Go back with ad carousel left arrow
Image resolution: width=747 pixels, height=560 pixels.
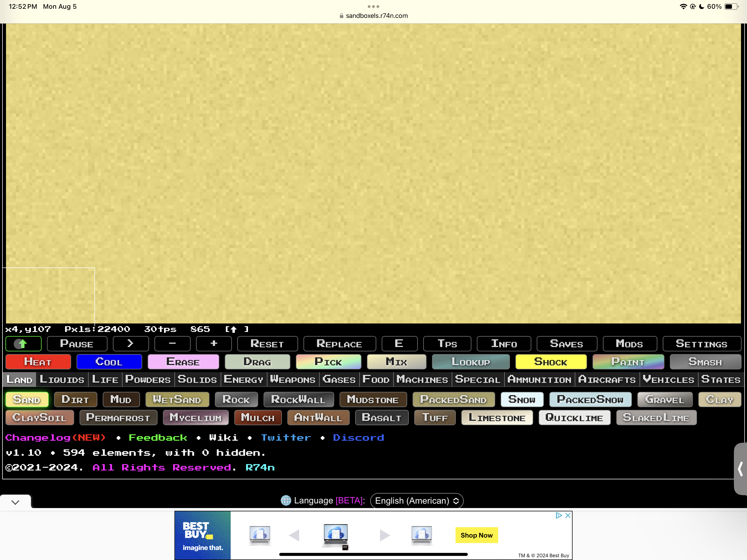[294, 535]
